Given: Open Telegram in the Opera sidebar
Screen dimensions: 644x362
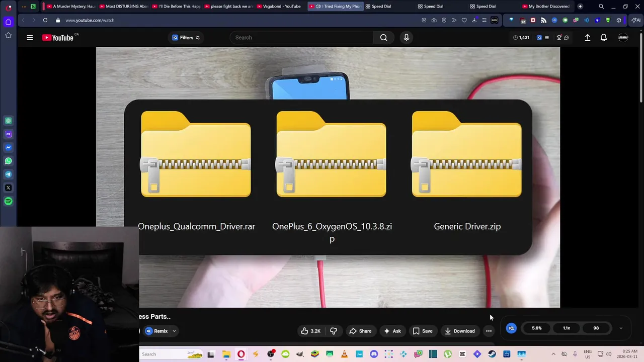Looking at the screenshot, I should pyautogui.click(x=8, y=174).
